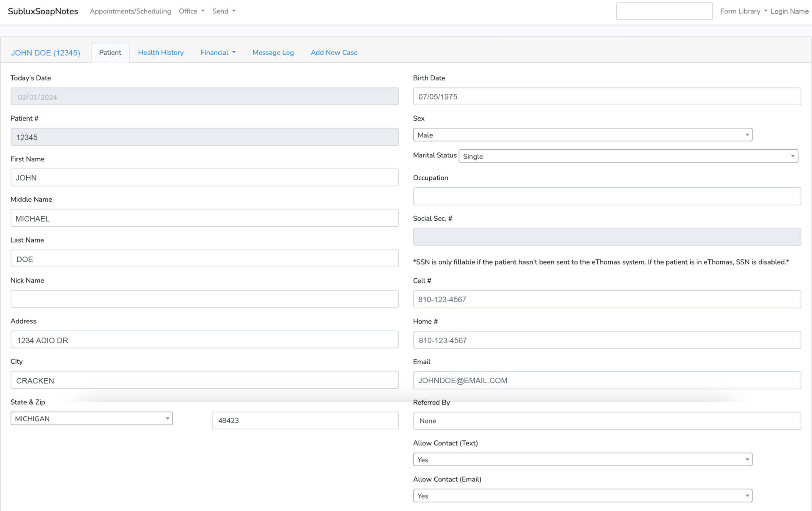This screenshot has width=812, height=511.
Task: Focus the Birth Date field
Action: pyautogui.click(x=607, y=96)
